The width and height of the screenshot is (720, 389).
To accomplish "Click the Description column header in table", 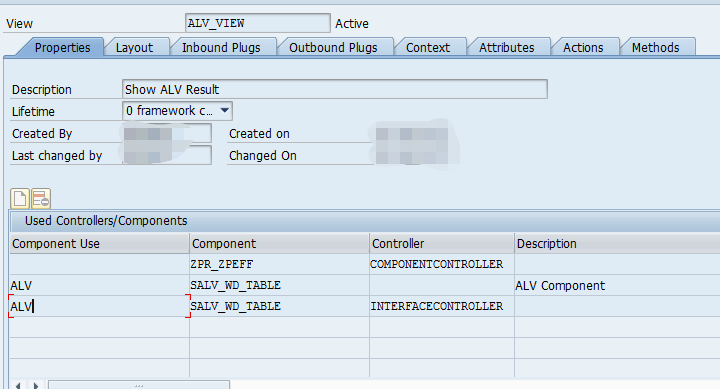I will click(x=617, y=243).
